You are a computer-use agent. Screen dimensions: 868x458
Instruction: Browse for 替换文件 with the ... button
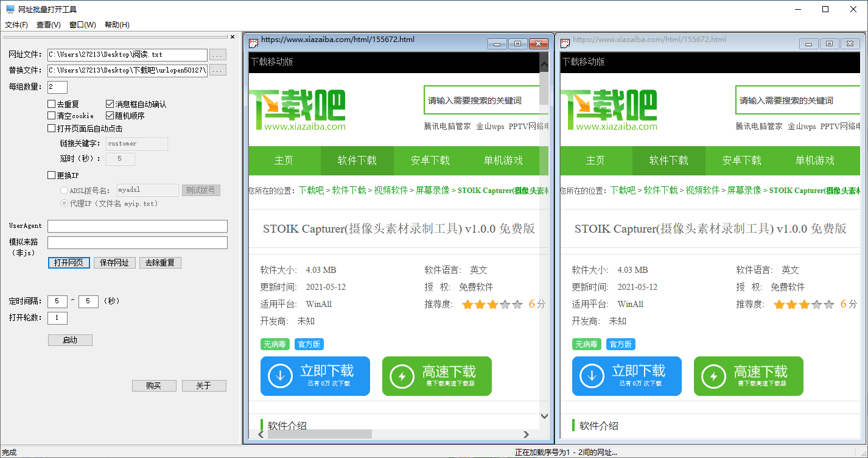tap(218, 71)
